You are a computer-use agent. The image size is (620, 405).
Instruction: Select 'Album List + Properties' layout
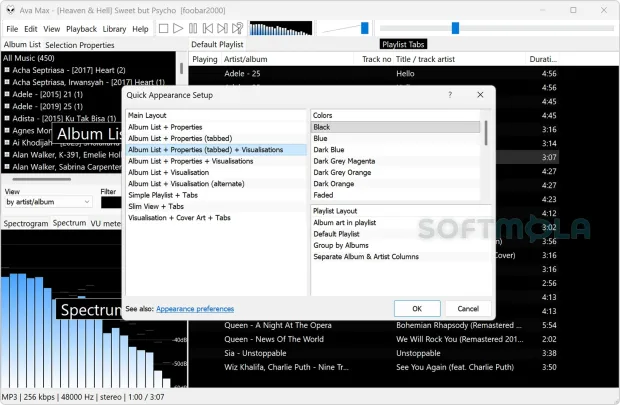216,127
